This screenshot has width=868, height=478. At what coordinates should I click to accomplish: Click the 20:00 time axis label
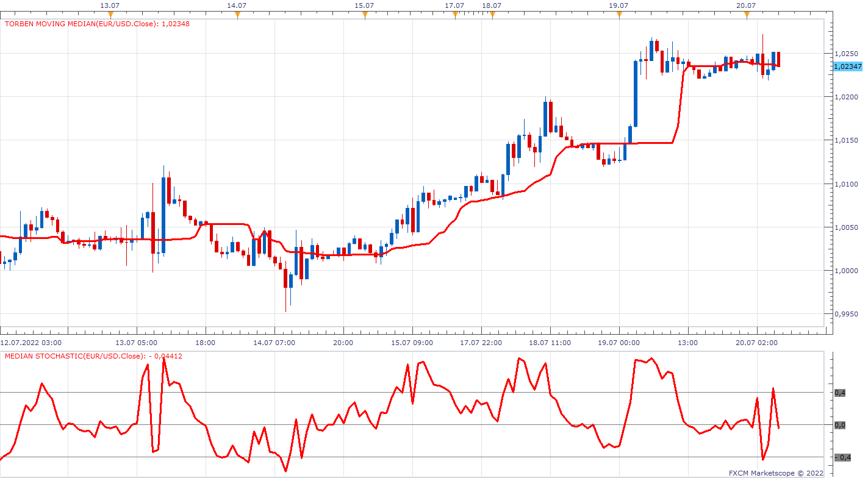(x=343, y=343)
